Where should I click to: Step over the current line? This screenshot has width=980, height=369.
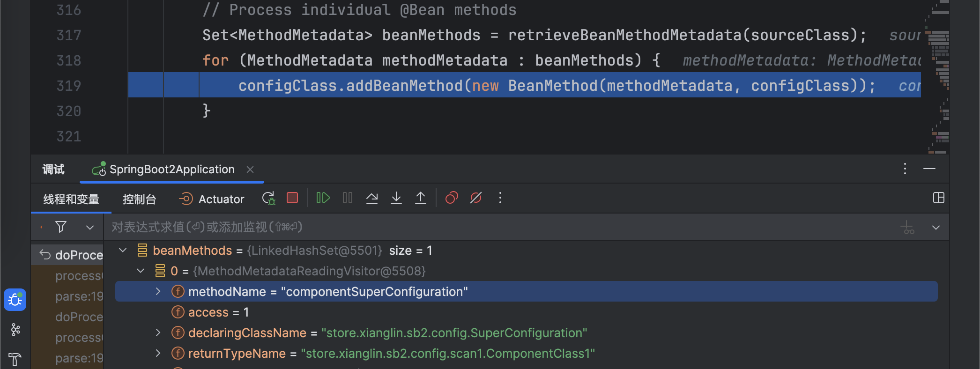point(372,198)
